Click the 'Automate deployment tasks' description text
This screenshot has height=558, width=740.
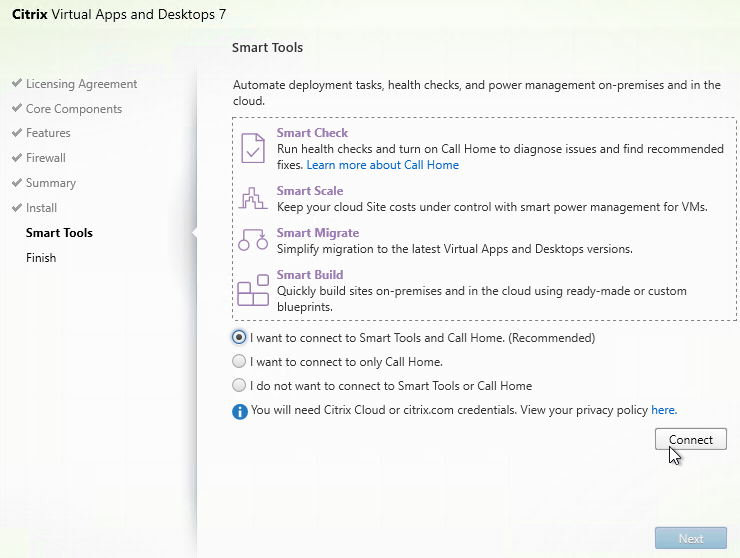(477, 93)
